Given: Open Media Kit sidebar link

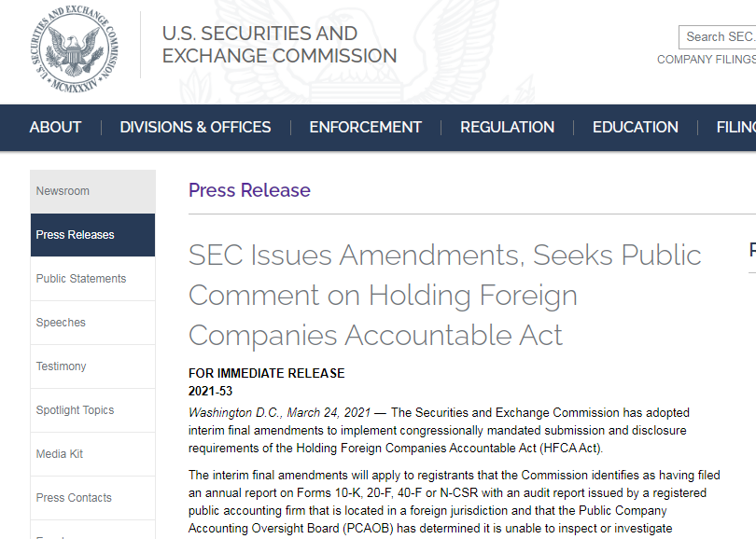Looking at the screenshot, I should point(92,454).
